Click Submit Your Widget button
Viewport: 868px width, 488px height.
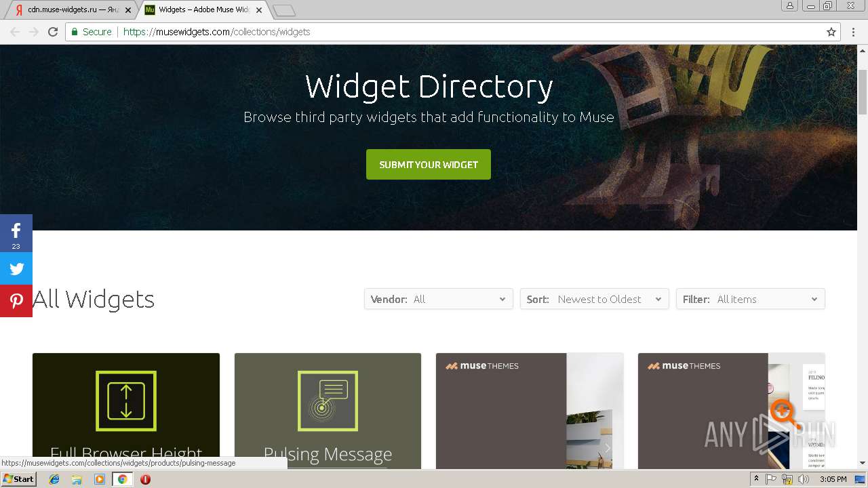tap(429, 165)
